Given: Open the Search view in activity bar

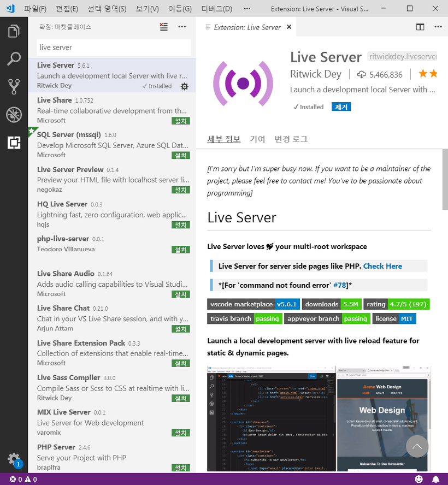Looking at the screenshot, I should pos(14,59).
